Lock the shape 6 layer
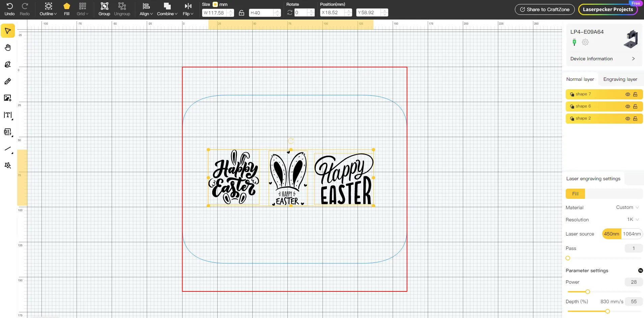This screenshot has width=644, height=318. click(635, 106)
